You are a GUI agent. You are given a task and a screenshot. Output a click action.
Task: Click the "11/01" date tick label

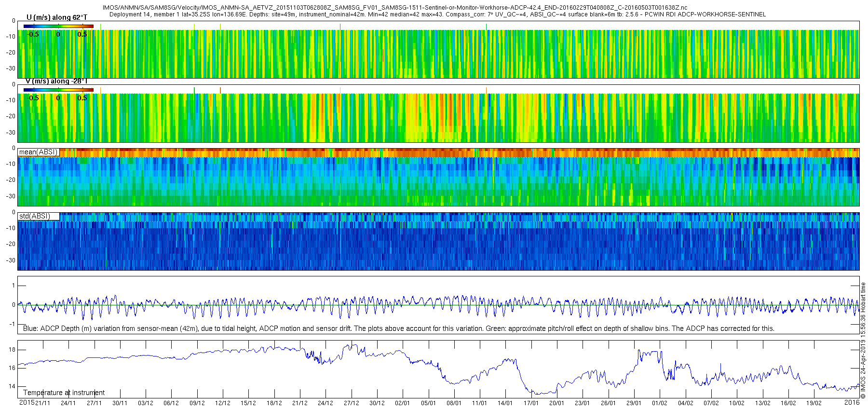pyautogui.click(x=480, y=403)
